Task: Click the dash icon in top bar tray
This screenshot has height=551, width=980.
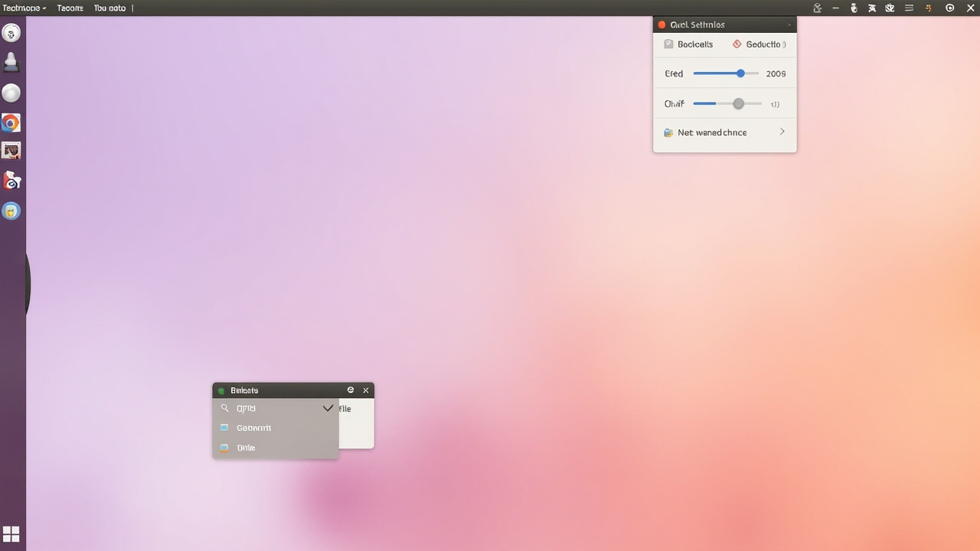Action: tap(835, 8)
